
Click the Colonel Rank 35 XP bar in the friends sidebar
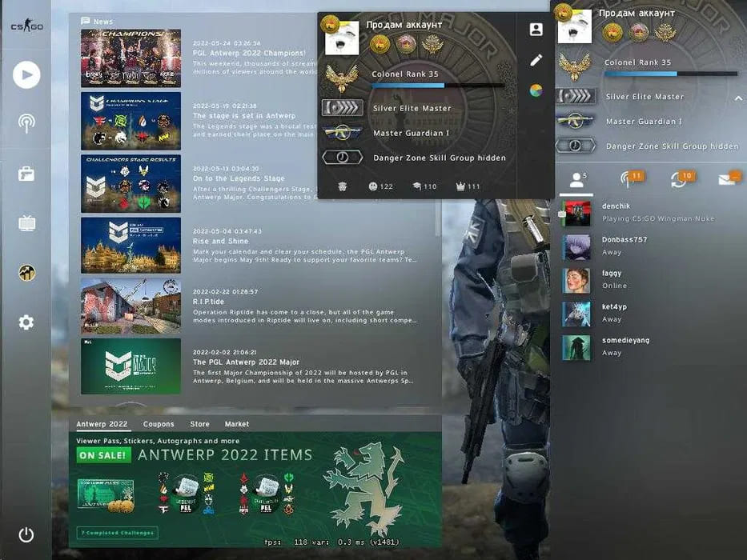[x=671, y=74]
